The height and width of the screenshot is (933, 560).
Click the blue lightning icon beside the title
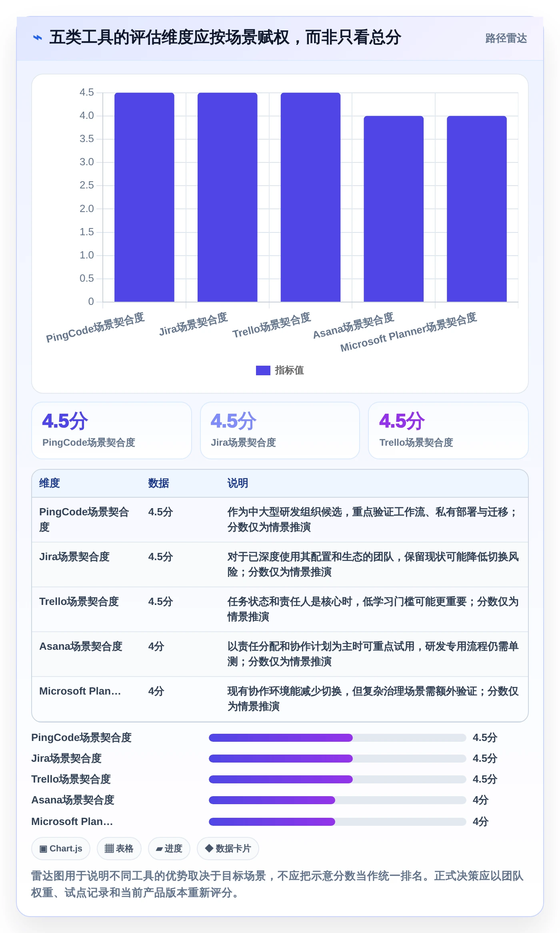(37, 38)
